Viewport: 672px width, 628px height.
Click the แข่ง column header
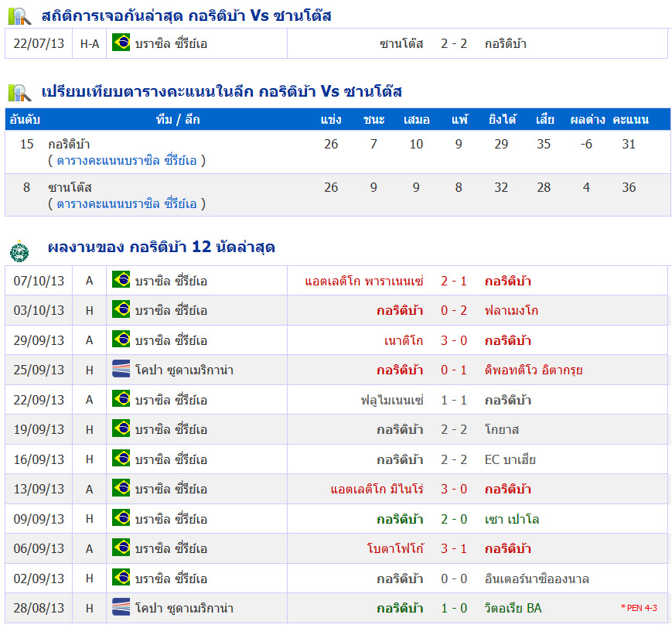[x=331, y=120]
